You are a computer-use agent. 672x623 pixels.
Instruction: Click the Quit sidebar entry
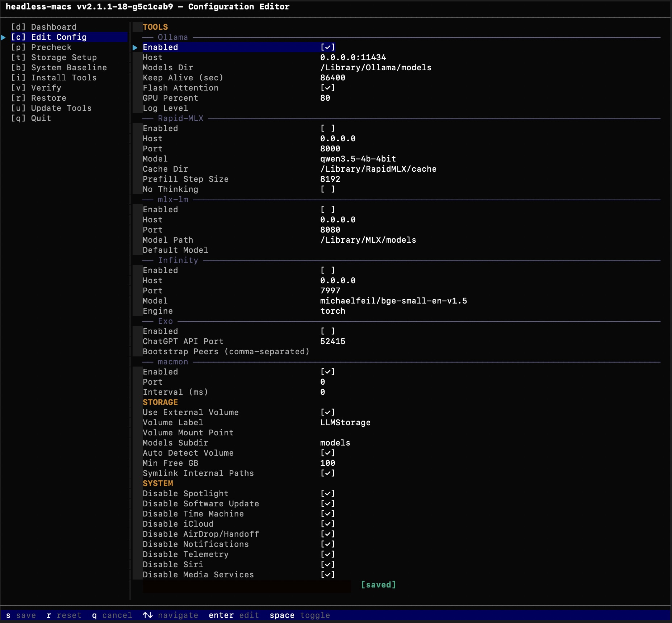tap(31, 118)
